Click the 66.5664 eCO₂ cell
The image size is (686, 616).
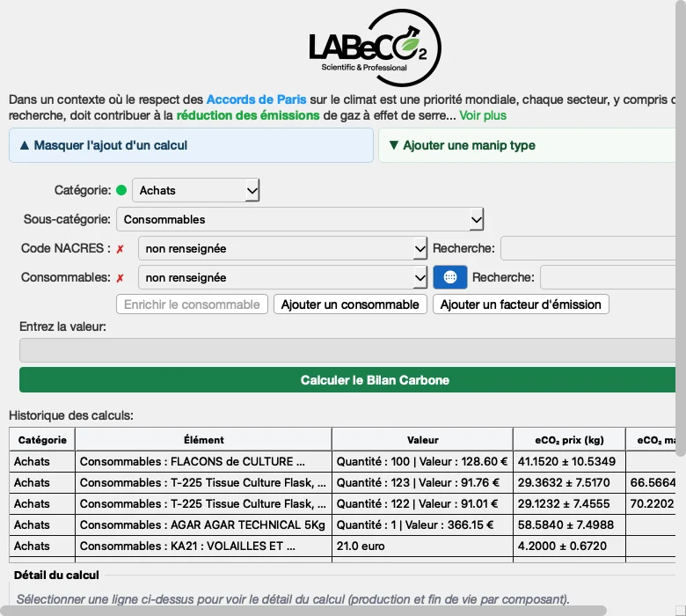(651, 482)
